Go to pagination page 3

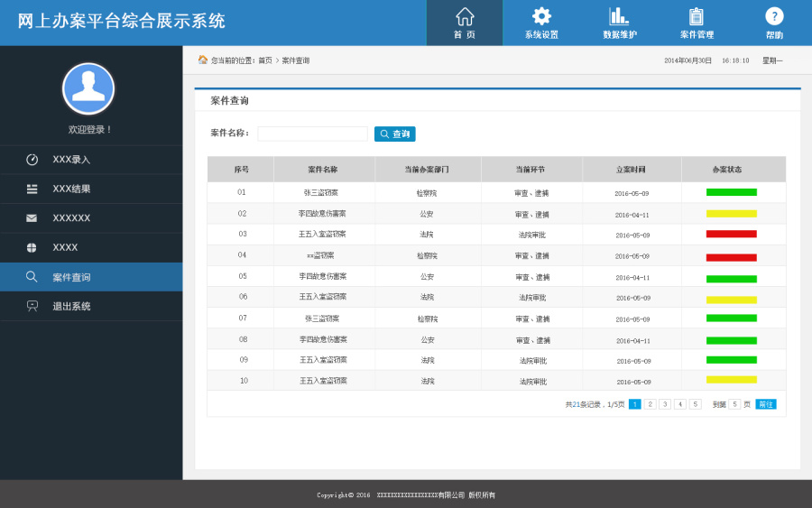pyautogui.click(x=666, y=404)
